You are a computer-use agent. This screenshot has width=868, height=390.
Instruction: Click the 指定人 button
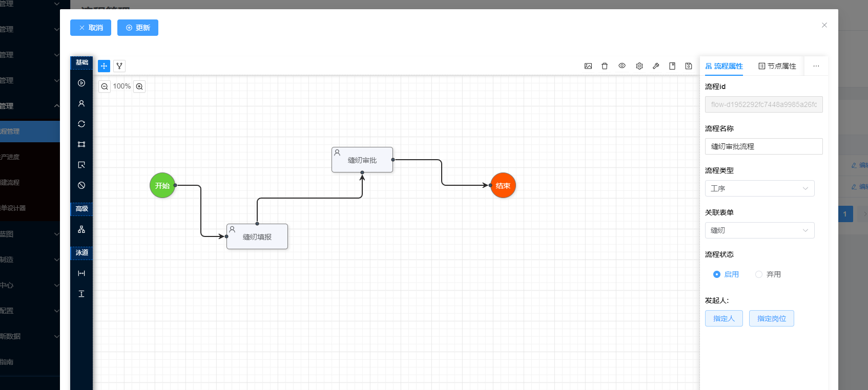(x=724, y=318)
